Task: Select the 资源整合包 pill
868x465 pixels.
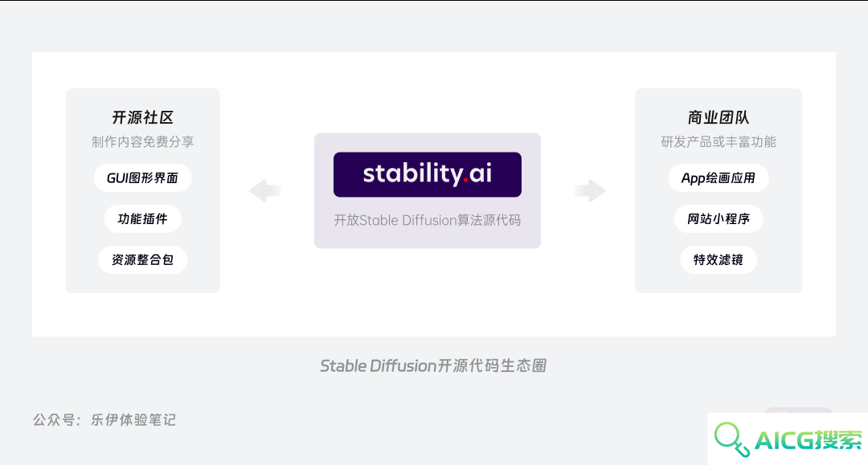Action: click(143, 260)
